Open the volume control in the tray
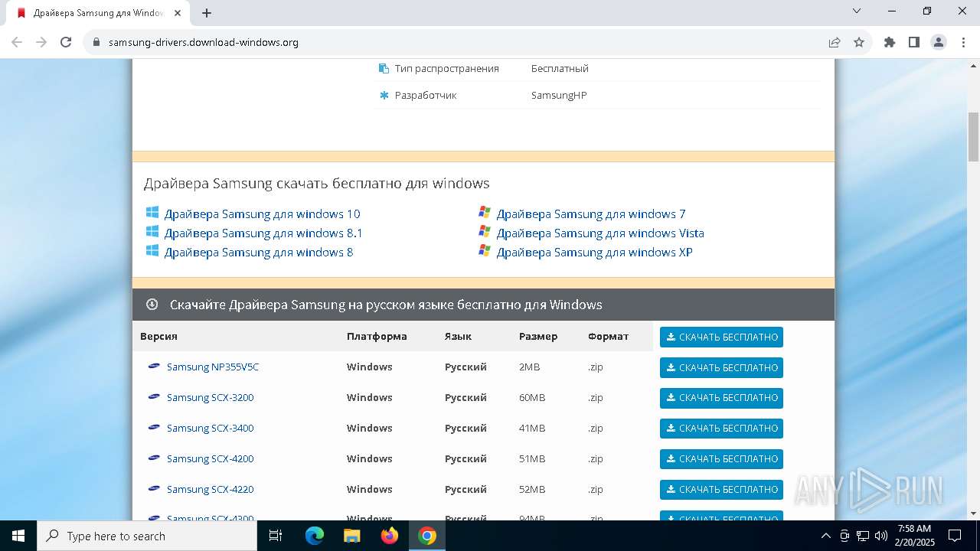 point(881,536)
